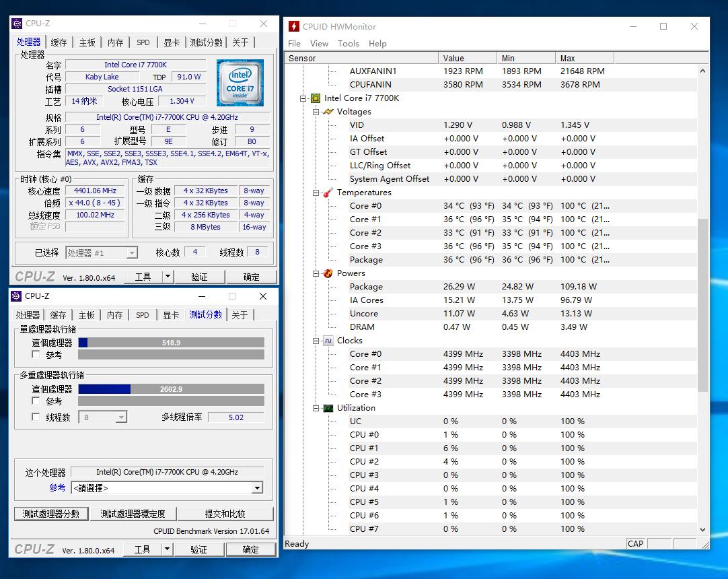Enable 參考 checkbox under single-thread benchmark
This screenshot has height=579, width=728.
click(36, 354)
